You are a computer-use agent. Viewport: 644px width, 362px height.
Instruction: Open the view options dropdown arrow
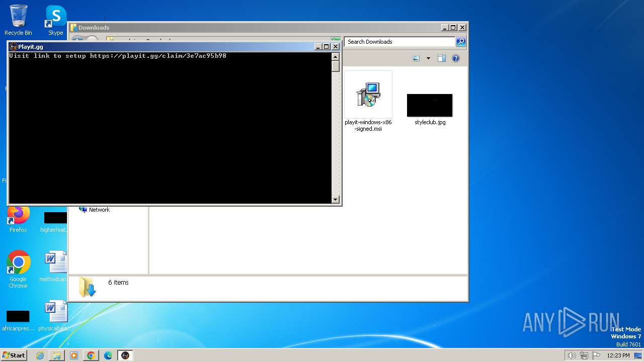tap(428, 58)
